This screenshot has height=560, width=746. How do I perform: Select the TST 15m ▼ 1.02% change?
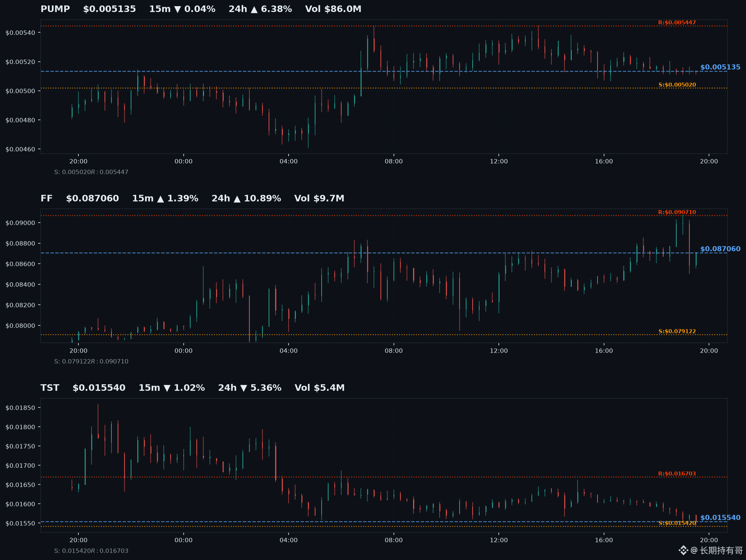point(172,388)
